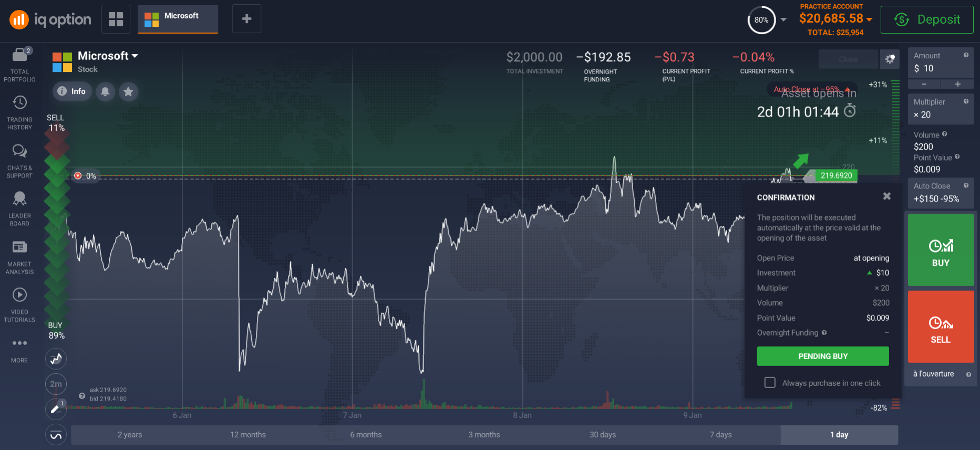Image resolution: width=980 pixels, height=450 pixels.
Task: Select 30 days timeframe
Action: [603, 435]
